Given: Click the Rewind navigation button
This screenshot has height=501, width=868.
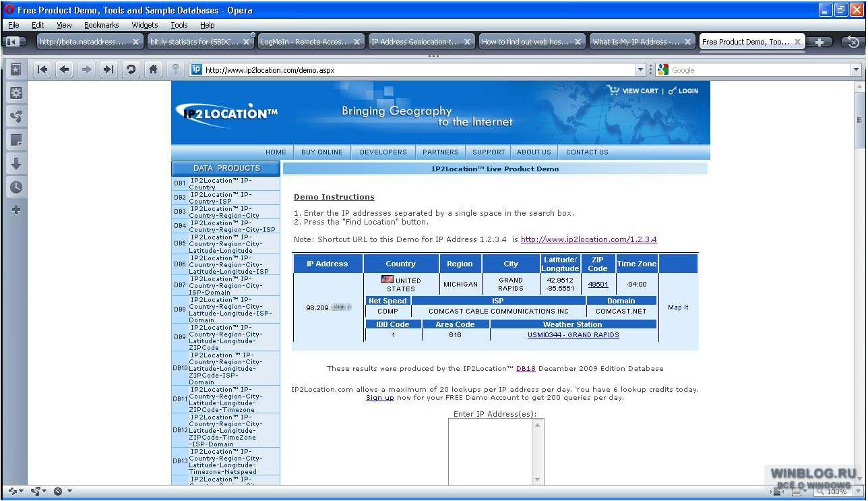Looking at the screenshot, I should (42, 69).
